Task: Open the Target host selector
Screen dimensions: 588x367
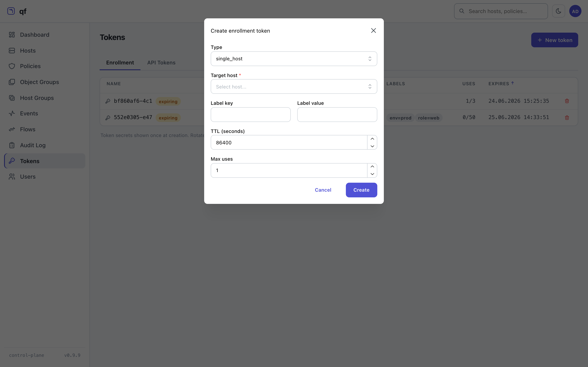Action: click(x=294, y=87)
